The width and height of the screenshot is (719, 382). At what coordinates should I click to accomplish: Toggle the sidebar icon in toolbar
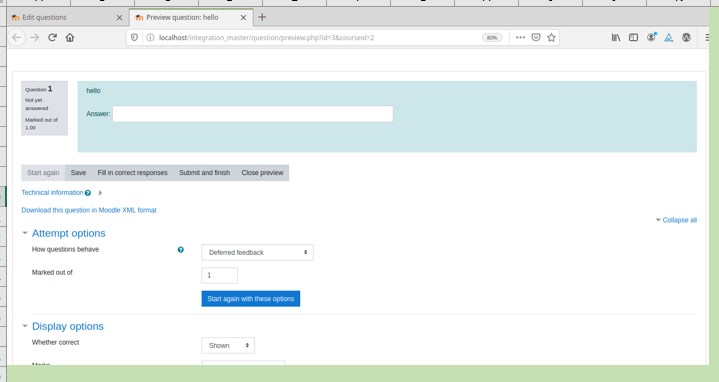(633, 38)
